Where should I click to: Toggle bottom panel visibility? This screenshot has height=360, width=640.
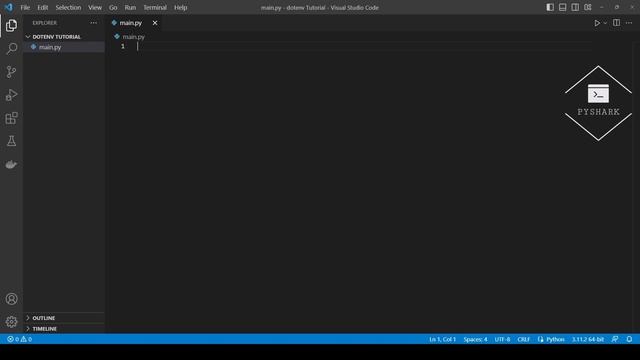[x=562, y=7]
